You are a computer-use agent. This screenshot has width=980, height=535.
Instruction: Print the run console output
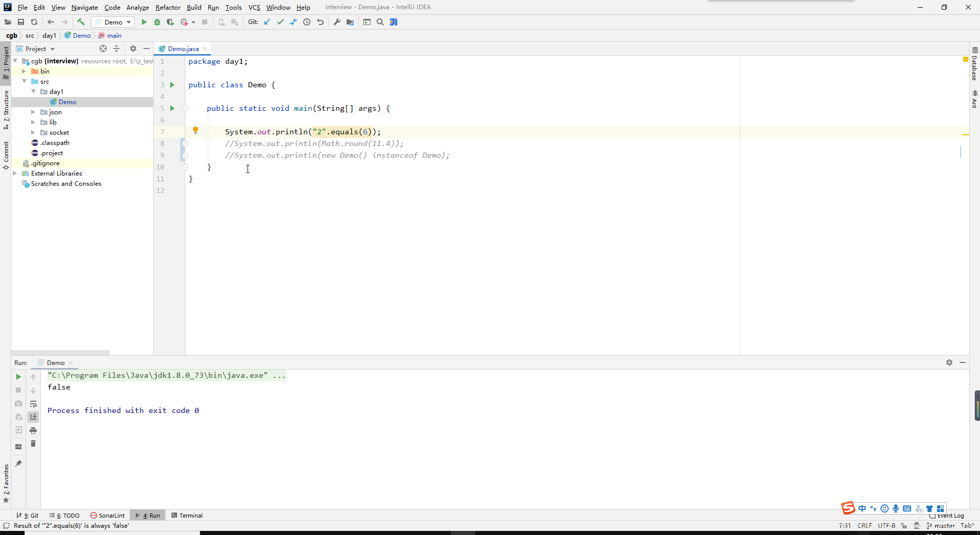(x=33, y=430)
